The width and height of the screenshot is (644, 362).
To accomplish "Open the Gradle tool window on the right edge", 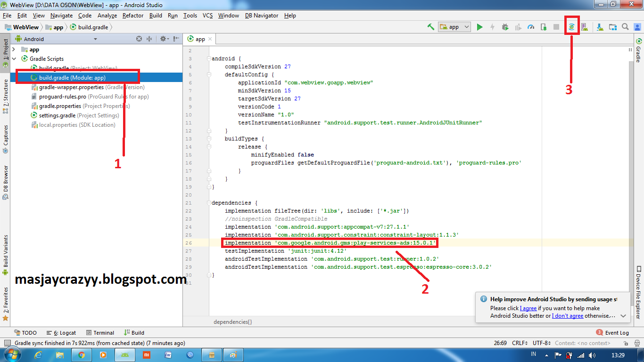I will pos(638,51).
